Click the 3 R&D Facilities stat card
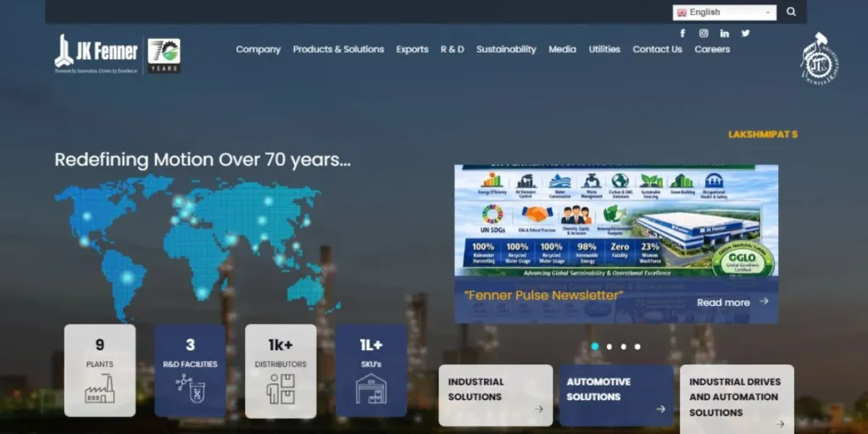This screenshot has width=868, height=434. [x=191, y=370]
